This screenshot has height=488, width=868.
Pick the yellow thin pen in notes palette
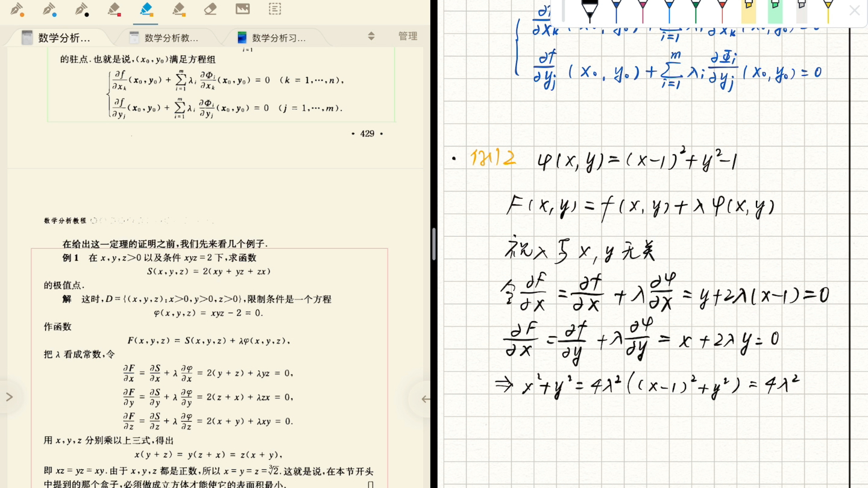pos(828,11)
